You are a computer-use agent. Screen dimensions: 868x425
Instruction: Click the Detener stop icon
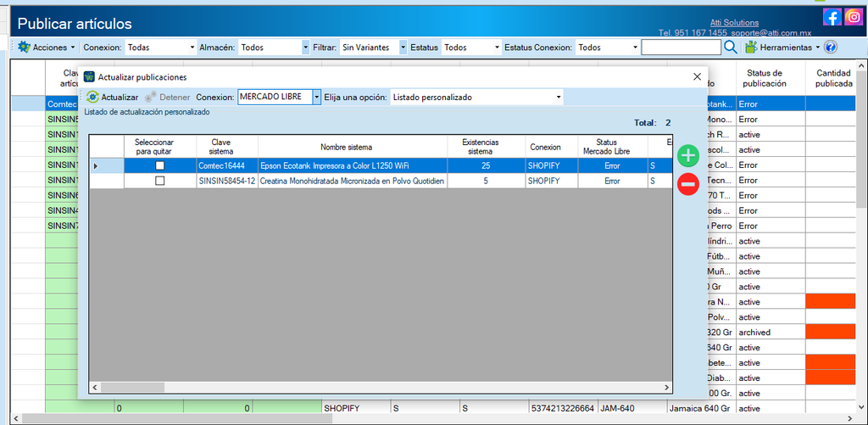coord(151,97)
